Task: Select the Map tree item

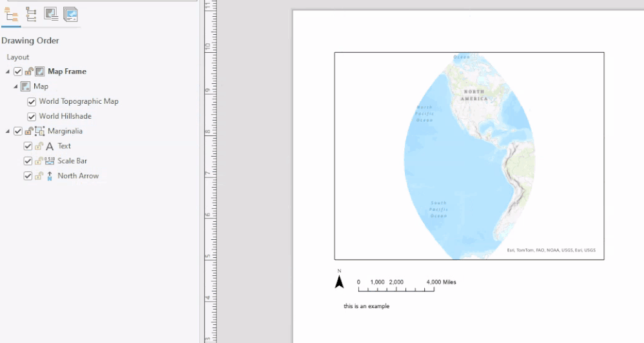Action: [41, 86]
